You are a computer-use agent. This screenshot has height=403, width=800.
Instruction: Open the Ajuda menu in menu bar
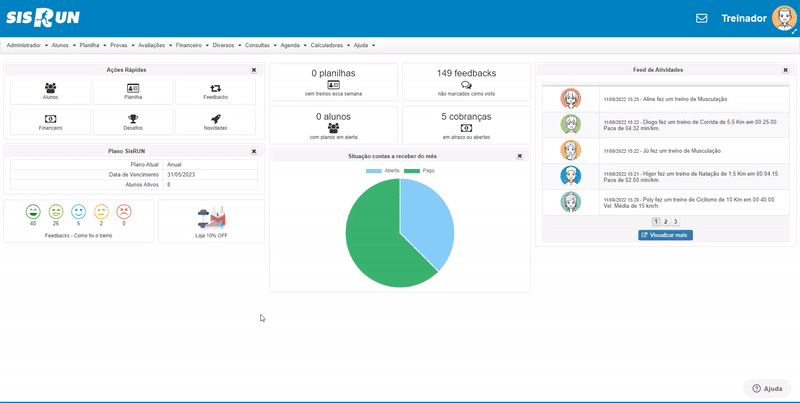click(x=364, y=45)
